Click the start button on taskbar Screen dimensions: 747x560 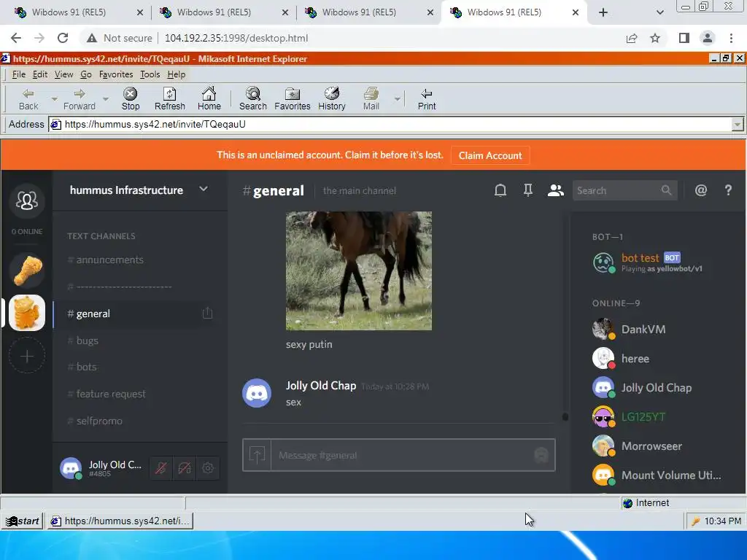click(23, 521)
